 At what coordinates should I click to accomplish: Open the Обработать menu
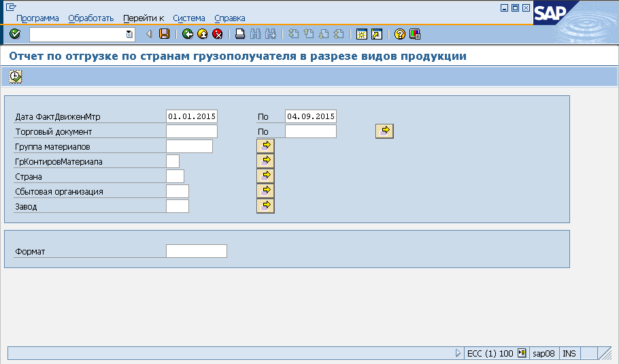[x=90, y=18]
